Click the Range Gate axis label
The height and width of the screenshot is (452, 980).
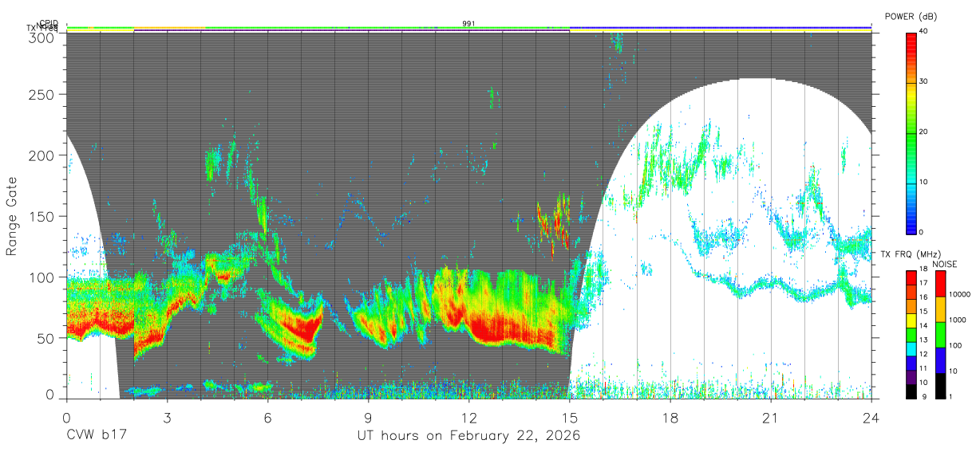12,216
